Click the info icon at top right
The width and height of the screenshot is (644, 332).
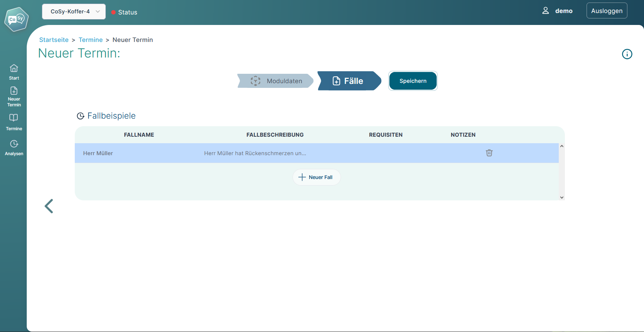(627, 54)
